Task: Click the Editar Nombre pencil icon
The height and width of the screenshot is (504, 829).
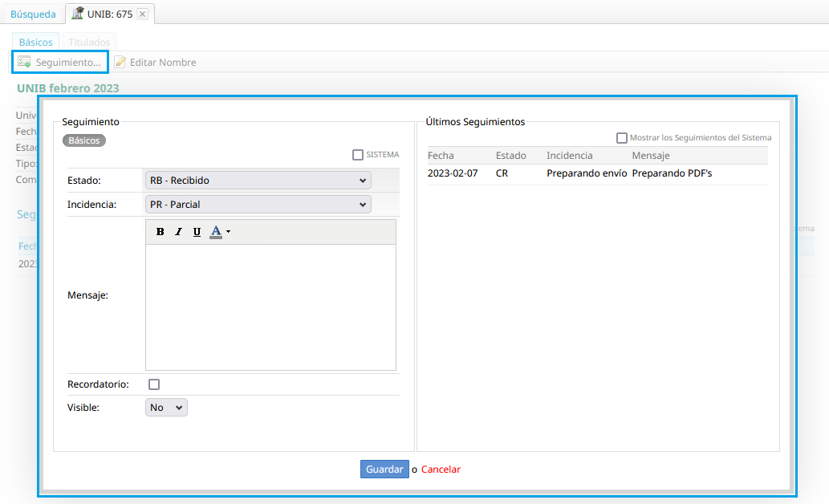Action: pos(120,62)
